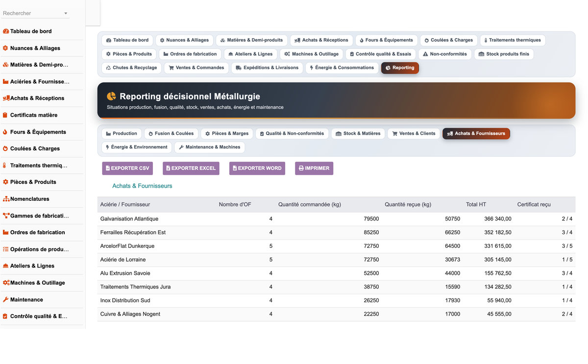Select the Achats & Fournisseurs report sub-tab

pos(476,133)
